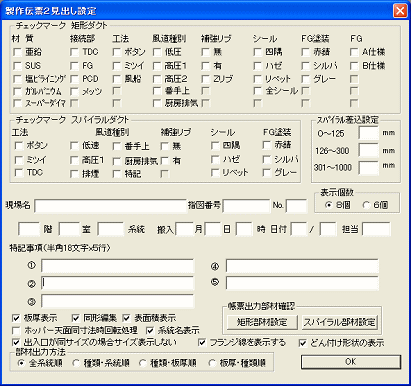Toggle 出入口が同サイズの場合サイズ表示しない checkbox
The image size is (411, 386).
click(x=16, y=342)
